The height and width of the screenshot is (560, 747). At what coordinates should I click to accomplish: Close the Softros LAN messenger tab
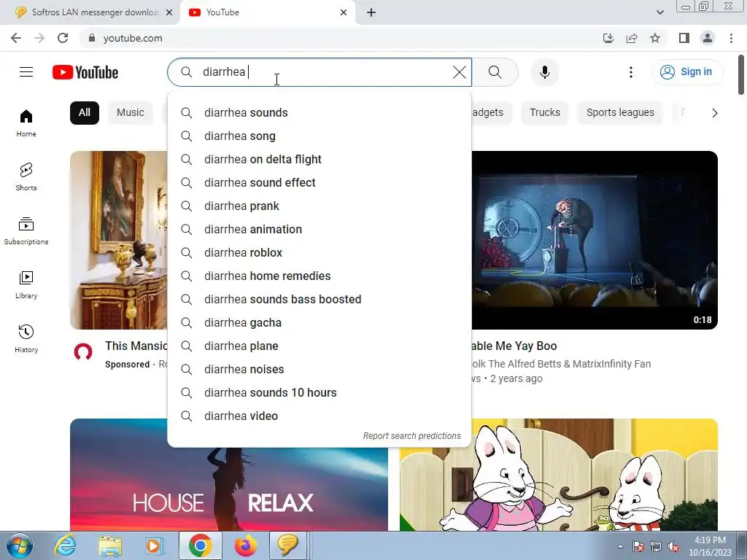pyautogui.click(x=169, y=12)
